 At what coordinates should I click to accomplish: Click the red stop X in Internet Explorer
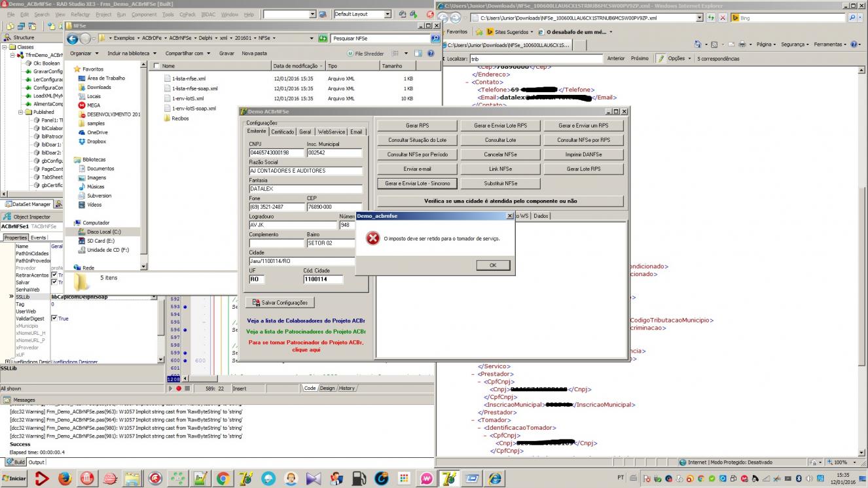click(x=723, y=18)
